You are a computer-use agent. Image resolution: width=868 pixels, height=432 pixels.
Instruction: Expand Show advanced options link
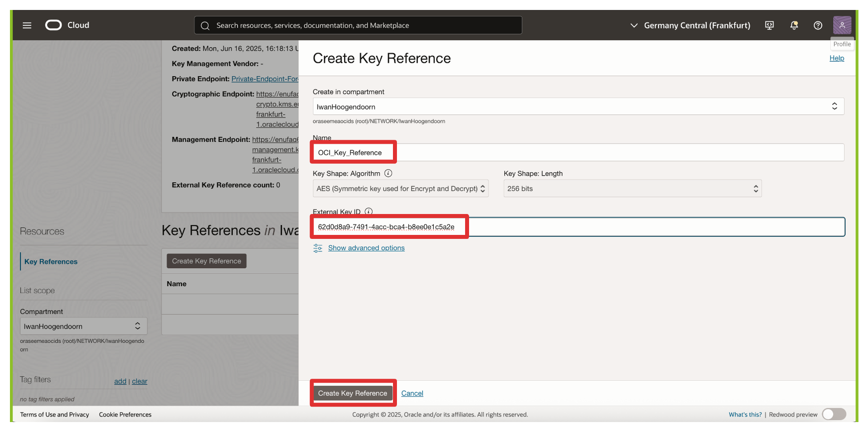pyautogui.click(x=366, y=248)
